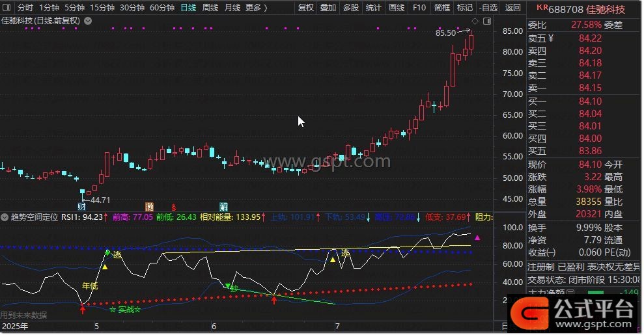Click the 总量 value 38355

coord(589,202)
